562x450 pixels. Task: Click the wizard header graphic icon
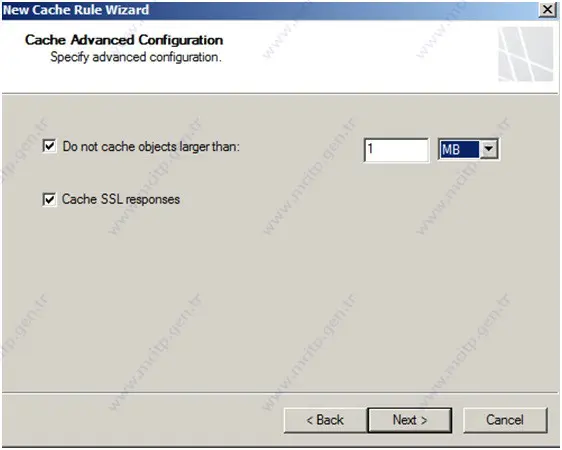coord(525,54)
